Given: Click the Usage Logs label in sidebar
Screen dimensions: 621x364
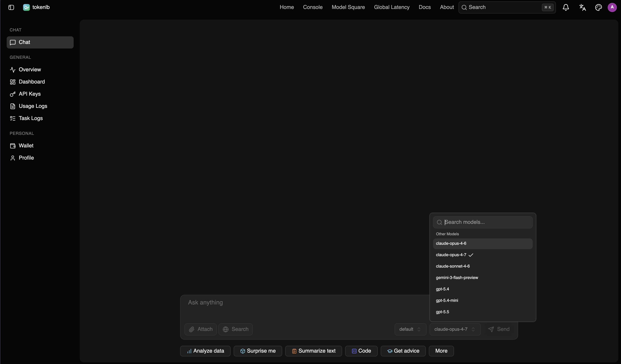Looking at the screenshot, I should pos(33,106).
